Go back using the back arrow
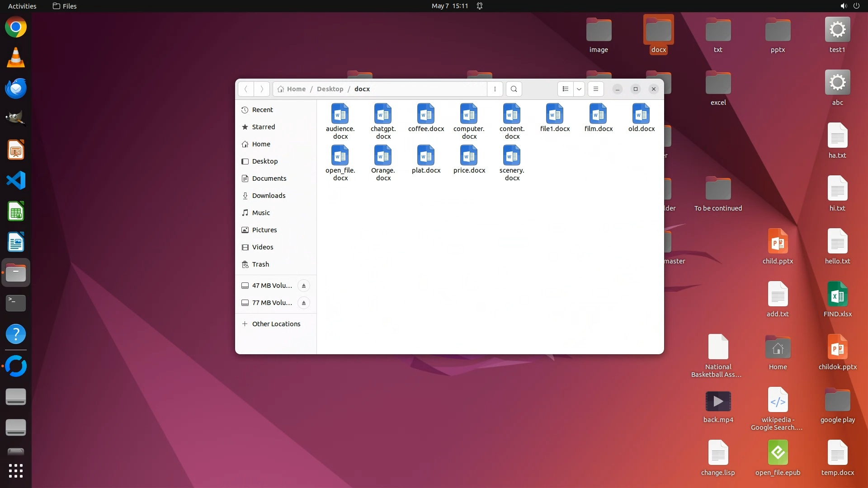The image size is (868, 488). tap(246, 89)
